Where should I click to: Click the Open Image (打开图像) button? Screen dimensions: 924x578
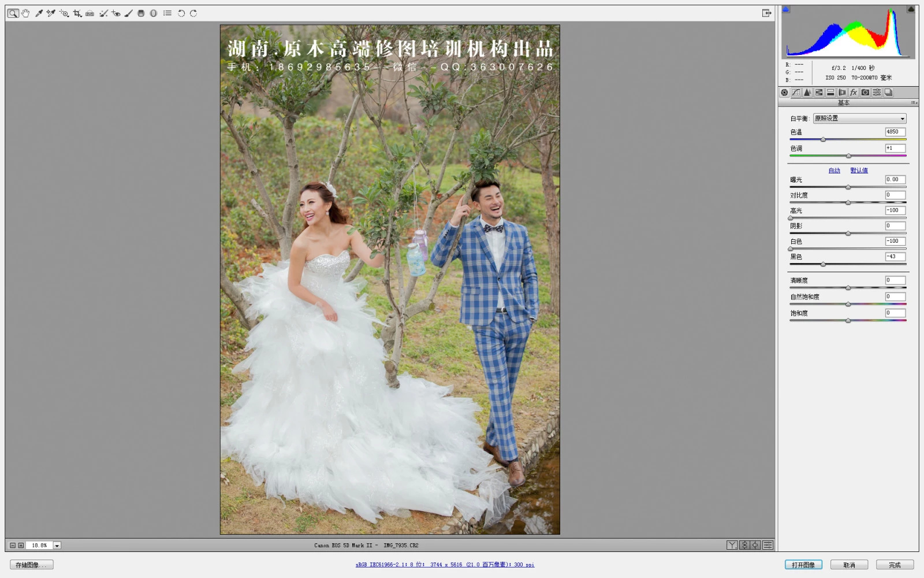[803, 565]
